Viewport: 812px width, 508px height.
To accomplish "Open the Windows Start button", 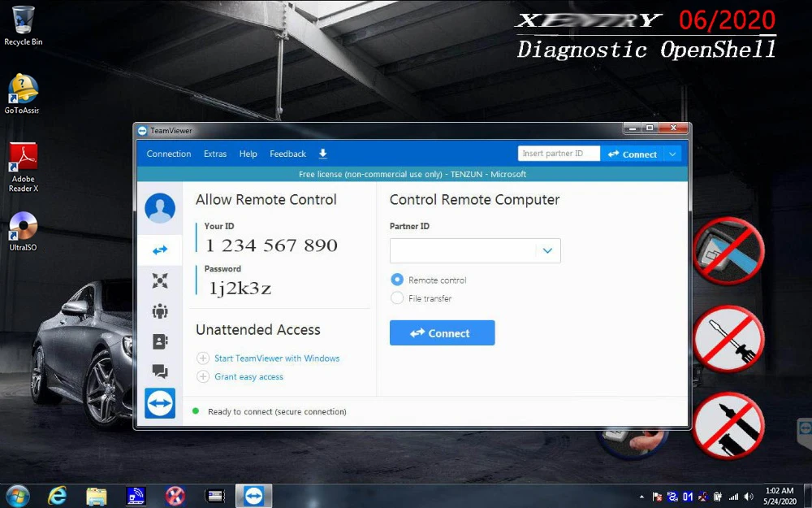I will pyautogui.click(x=18, y=496).
